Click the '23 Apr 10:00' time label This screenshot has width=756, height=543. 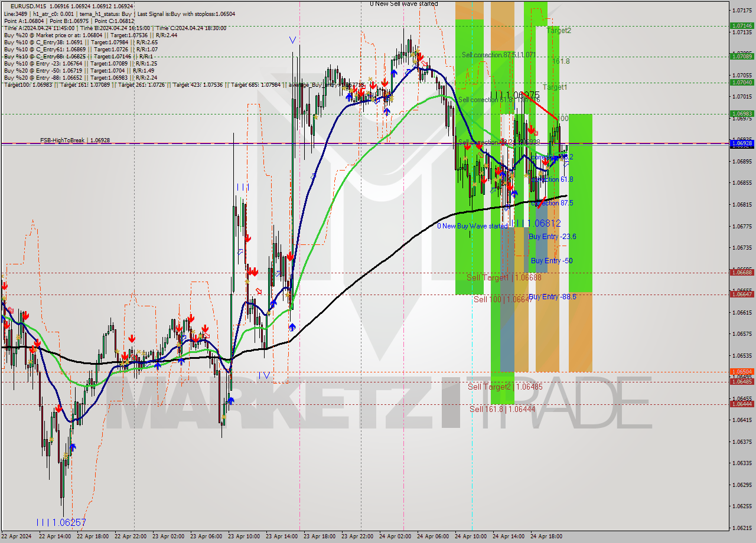coord(244,537)
